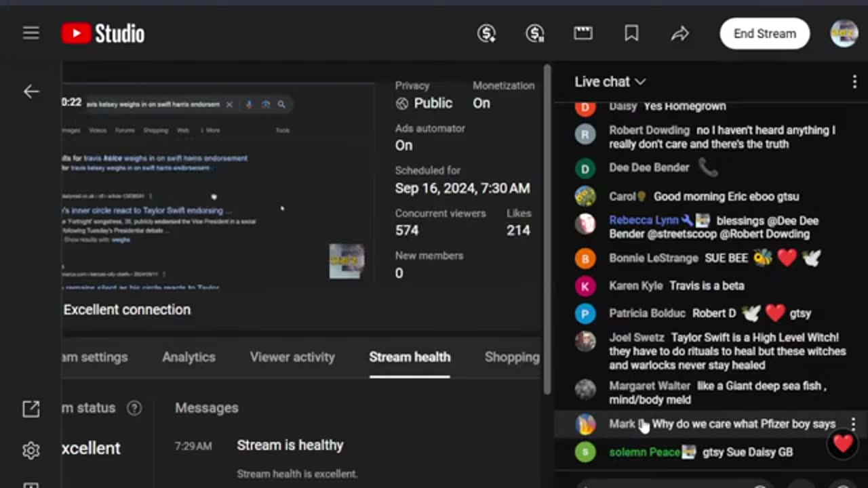
Task: Open the hamburger navigation menu
Action: (31, 33)
